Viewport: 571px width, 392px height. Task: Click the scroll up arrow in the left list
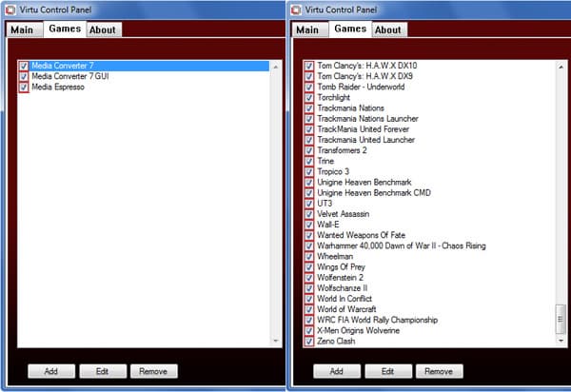pos(276,67)
